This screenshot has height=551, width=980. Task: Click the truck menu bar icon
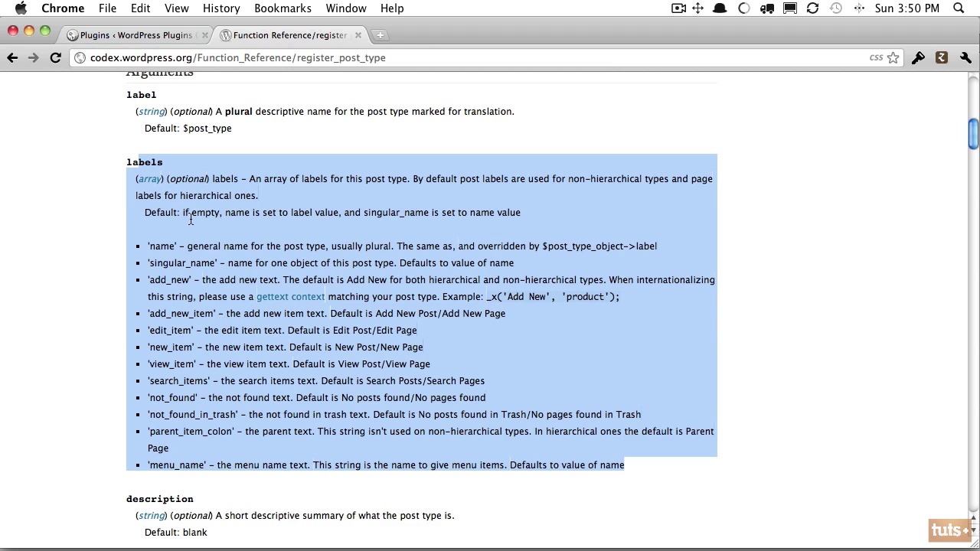point(767,8)
